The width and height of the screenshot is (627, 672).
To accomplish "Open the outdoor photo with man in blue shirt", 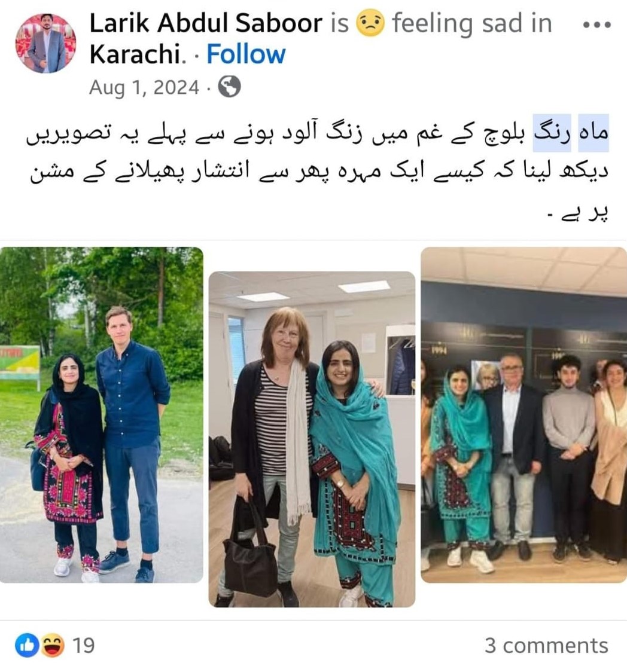I will coord(102,415).
